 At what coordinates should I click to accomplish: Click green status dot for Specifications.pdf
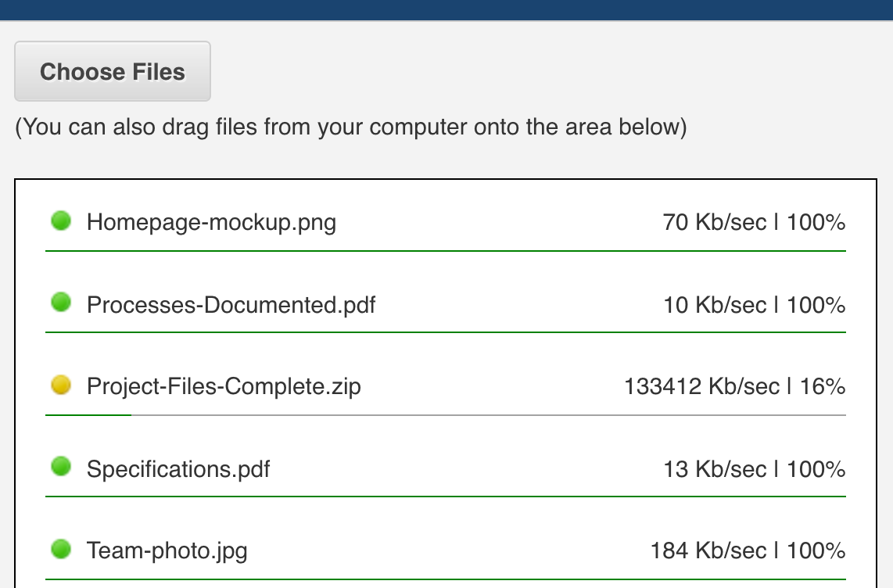pyautogui.click(x=61, y=466)
